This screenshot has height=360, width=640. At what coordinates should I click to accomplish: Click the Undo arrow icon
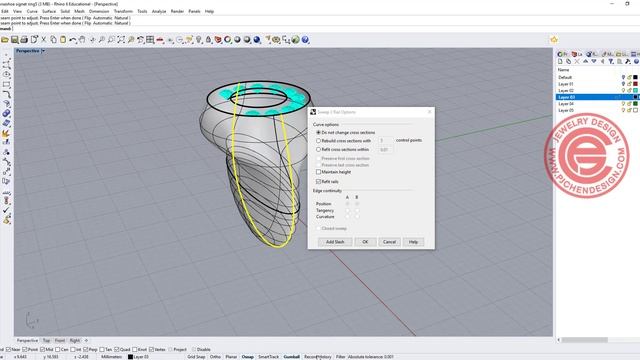point(73,40)
